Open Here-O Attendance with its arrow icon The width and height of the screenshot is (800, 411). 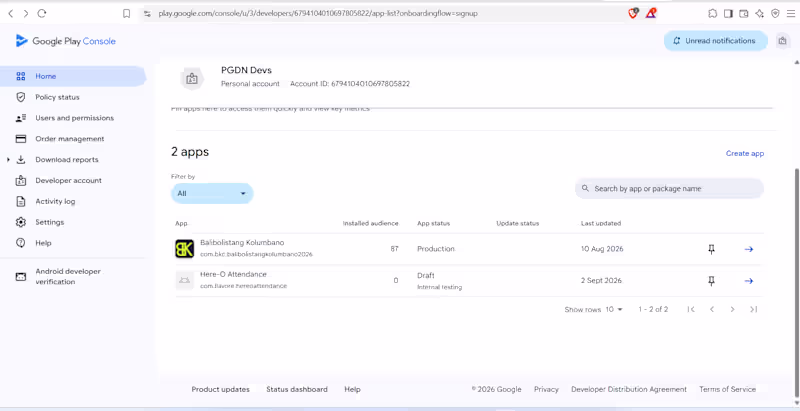(x=748, y=280)
